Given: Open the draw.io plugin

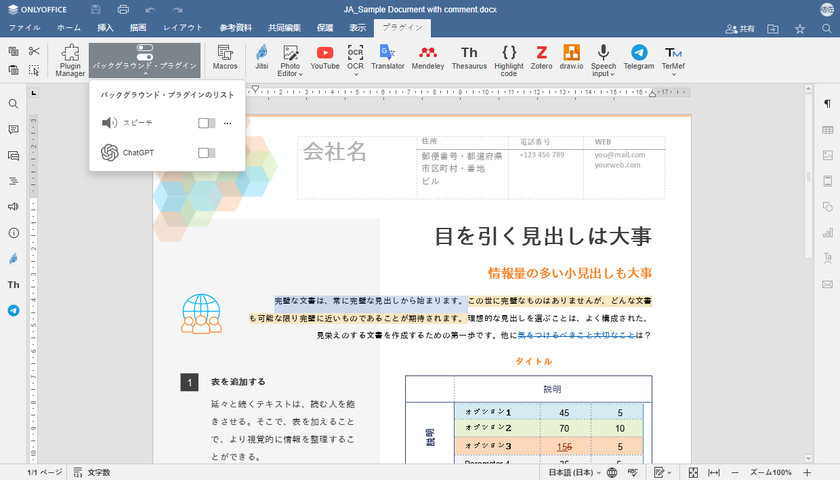Looking at the screenshot, I should pos(571,58).
